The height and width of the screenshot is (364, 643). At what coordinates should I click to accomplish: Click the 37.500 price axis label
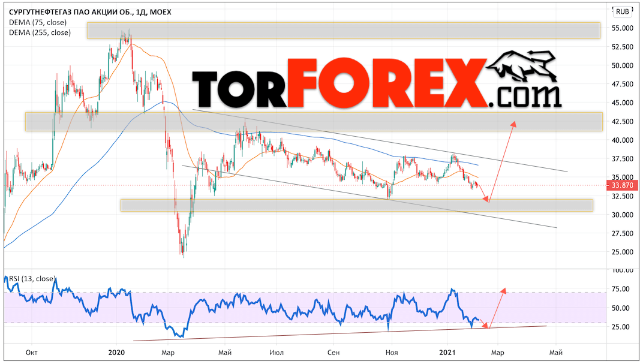pos(623,159)
